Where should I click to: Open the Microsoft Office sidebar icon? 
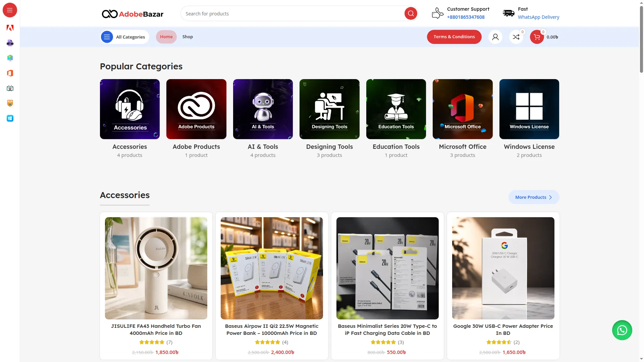tap(10, 73)
